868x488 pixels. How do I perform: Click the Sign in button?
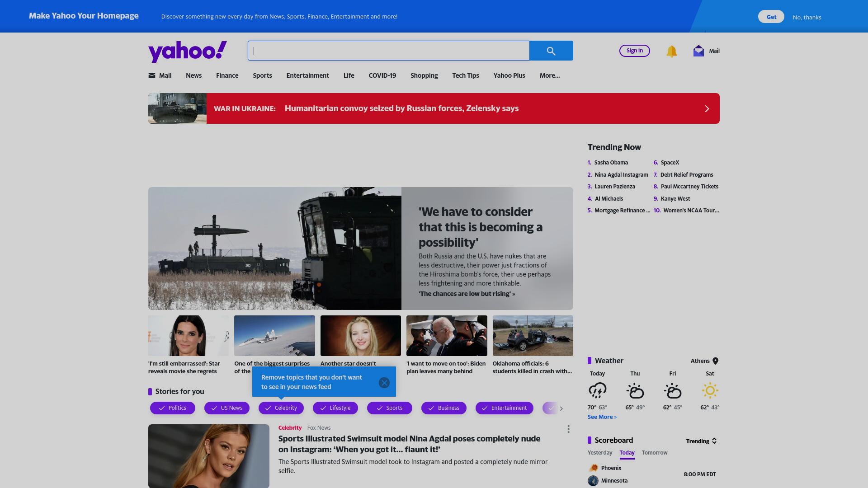[635, 51]
